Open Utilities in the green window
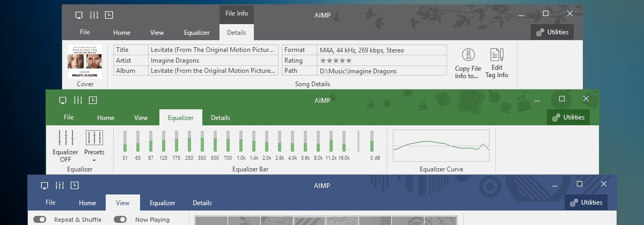 (x=568, y=117)
